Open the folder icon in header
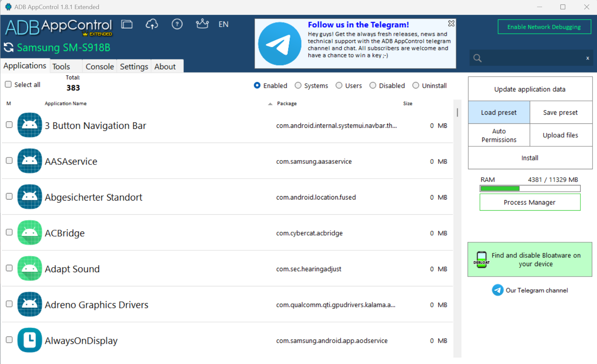 127,24
